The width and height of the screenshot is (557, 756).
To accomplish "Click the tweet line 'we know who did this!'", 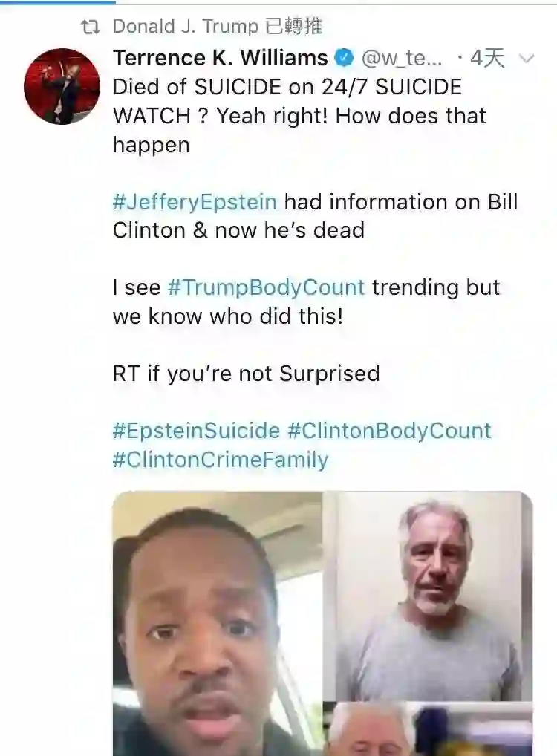I will [x=228, y=316].
